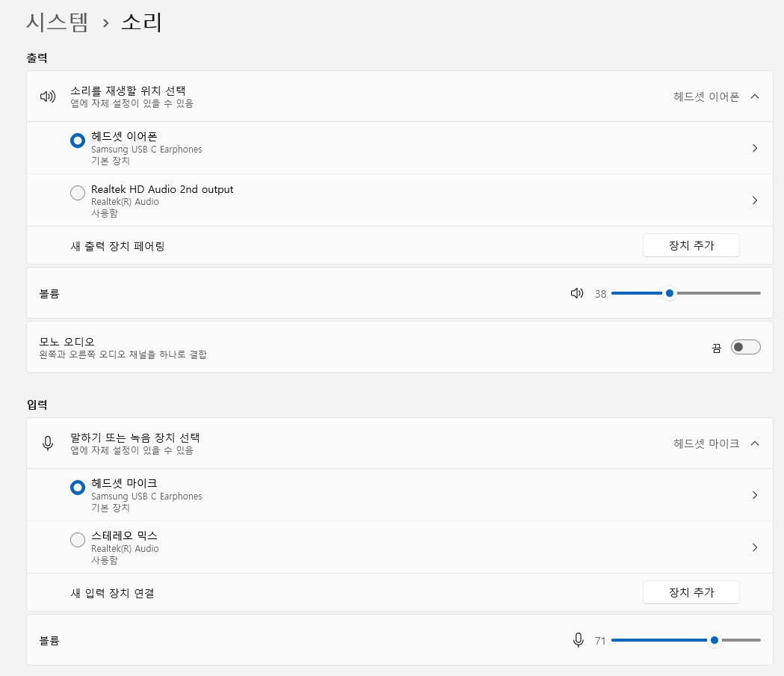
Task: Open 헤드셋 이어폰 device properties via its chevron
Action: (x=754, y=147)
